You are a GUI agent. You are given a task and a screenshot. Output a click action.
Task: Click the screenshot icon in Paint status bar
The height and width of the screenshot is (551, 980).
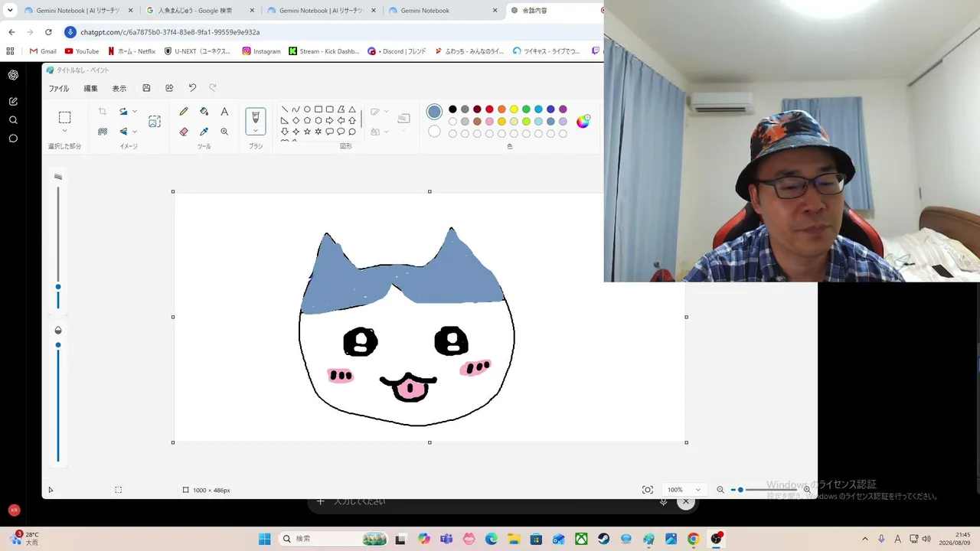(648, 490)
